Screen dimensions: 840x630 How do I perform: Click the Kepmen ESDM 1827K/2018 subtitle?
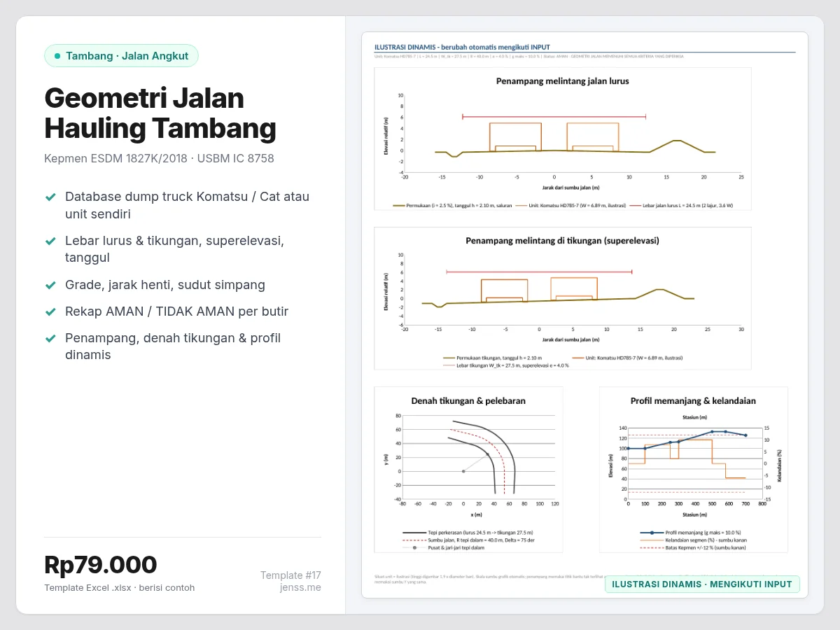pyautogui.click(x=159, y=158)
